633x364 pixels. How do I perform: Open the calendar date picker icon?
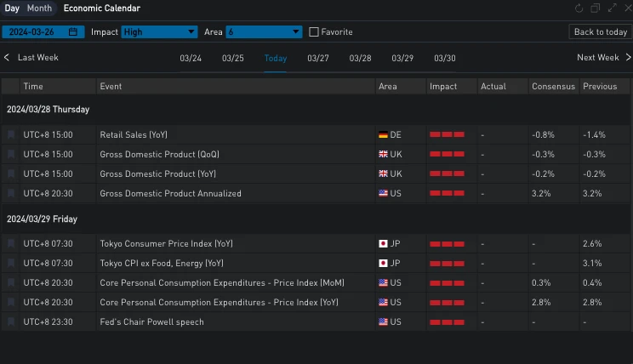click(73, 32)
